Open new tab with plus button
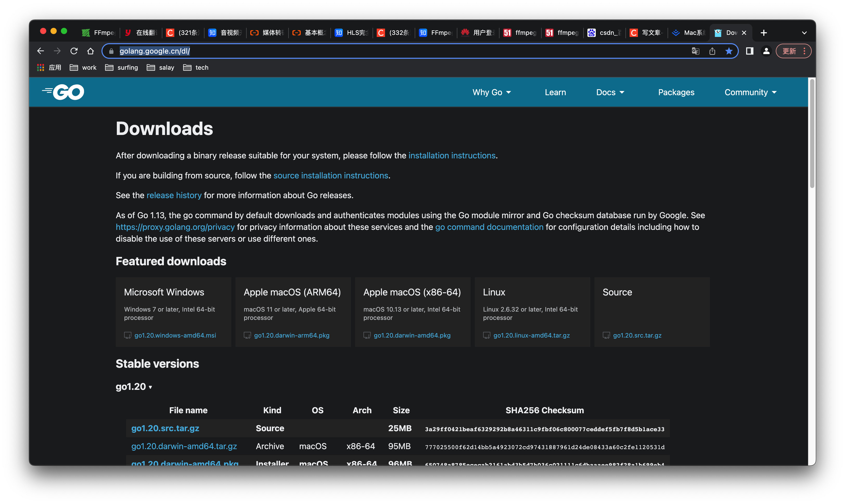Viewport: 845px width, 504px height. tap(764, 33)
